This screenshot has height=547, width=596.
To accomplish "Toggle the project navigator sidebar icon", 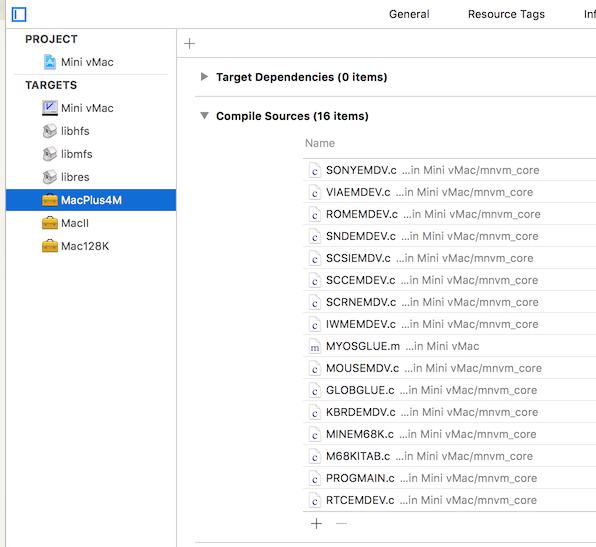I will (x=19, y=15).
